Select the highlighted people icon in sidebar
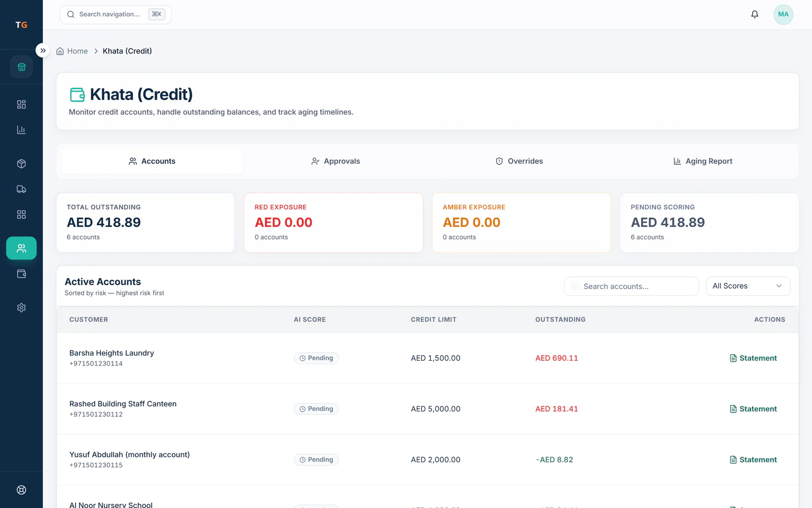 (x=21, y=248)
